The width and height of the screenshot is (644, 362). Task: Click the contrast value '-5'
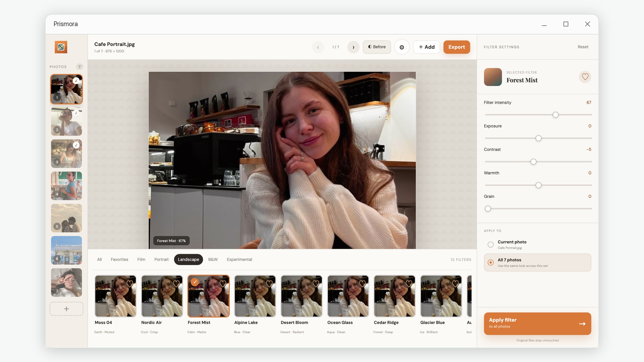pos(589,150)
